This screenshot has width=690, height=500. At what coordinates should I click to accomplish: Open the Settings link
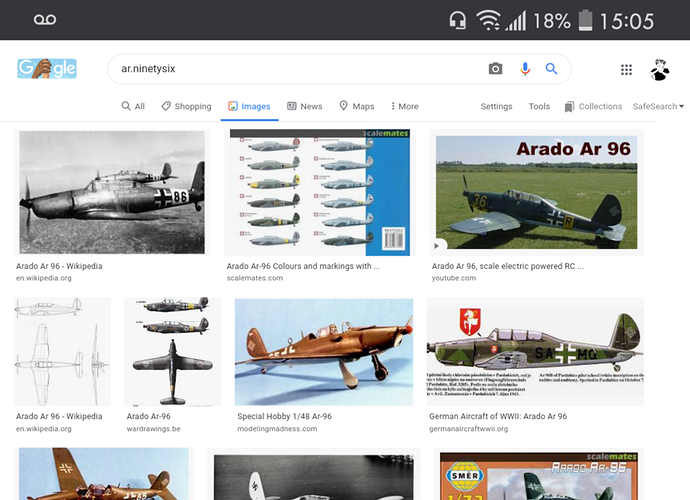[x=496, y=106]
